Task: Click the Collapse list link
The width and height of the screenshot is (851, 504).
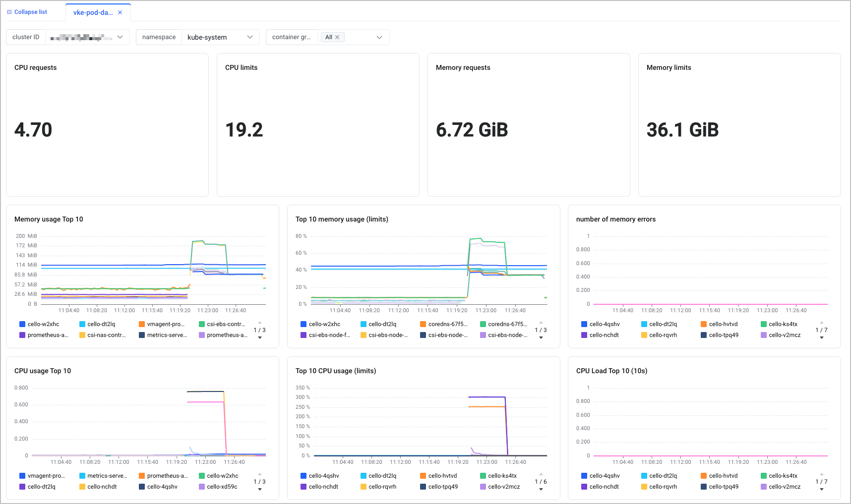Action: pyautogui.click(x=31, y=12)
